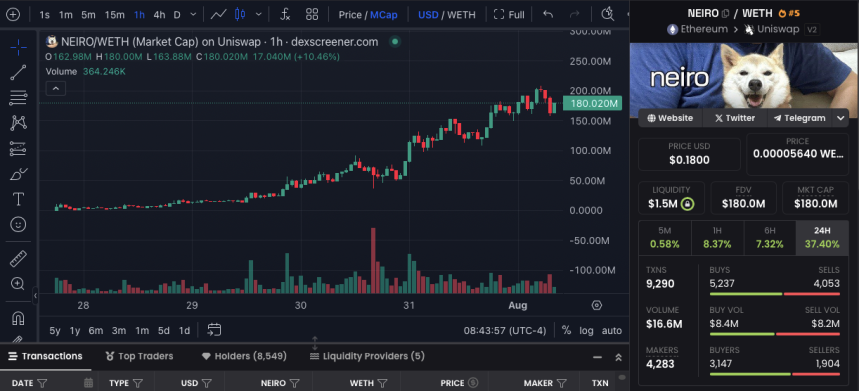This screenshot has width=859, height=391.
Task: Open the indicators fx menu
Action: click(x=285, y=14)
